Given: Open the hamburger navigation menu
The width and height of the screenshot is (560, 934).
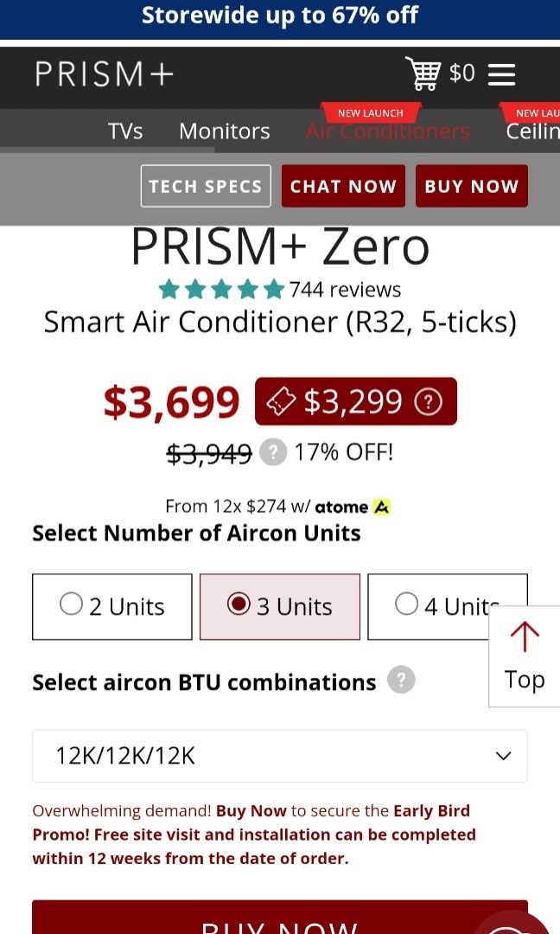Looking at the screenshot, I should coord(501,74).
